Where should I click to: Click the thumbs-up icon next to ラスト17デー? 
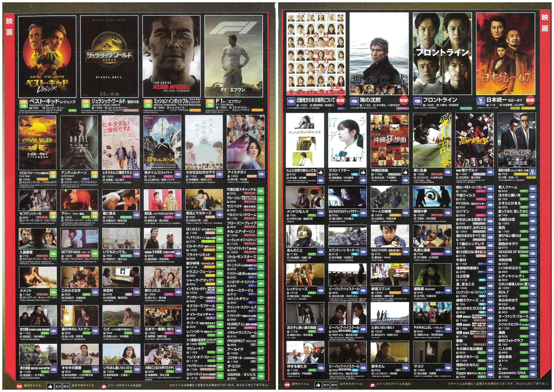click(363, 172)
